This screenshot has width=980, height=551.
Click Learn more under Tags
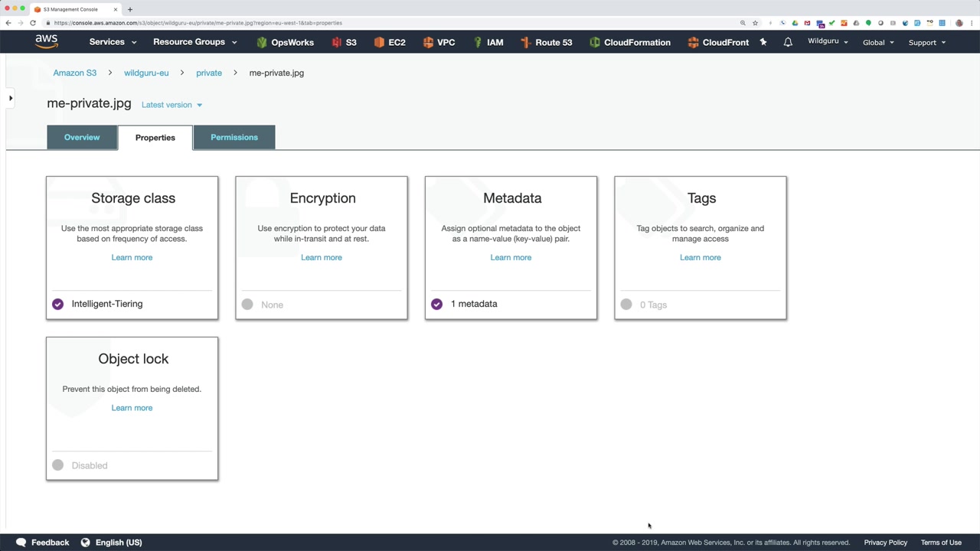coord(701,257)
